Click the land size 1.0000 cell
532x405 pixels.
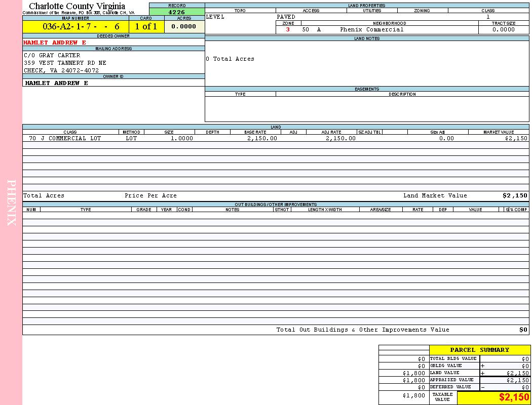coord(182,138)
